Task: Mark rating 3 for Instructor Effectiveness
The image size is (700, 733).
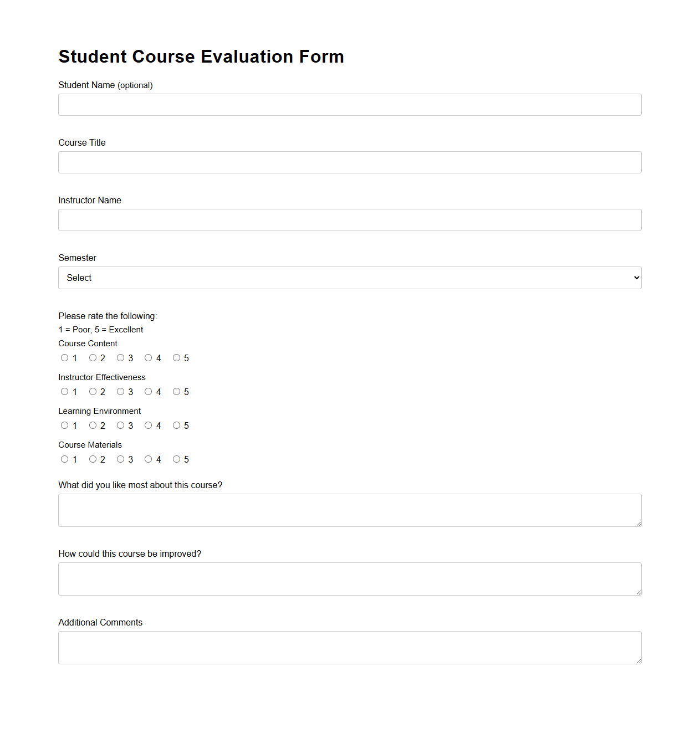Action: coord(120,391)
